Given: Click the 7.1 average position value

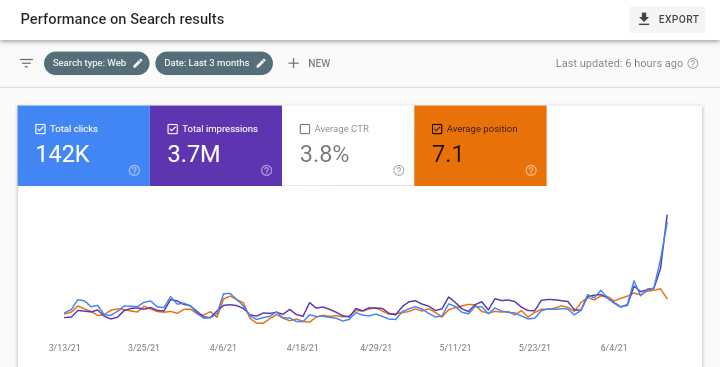Looking at the screenshot, I should click(448, 154).
